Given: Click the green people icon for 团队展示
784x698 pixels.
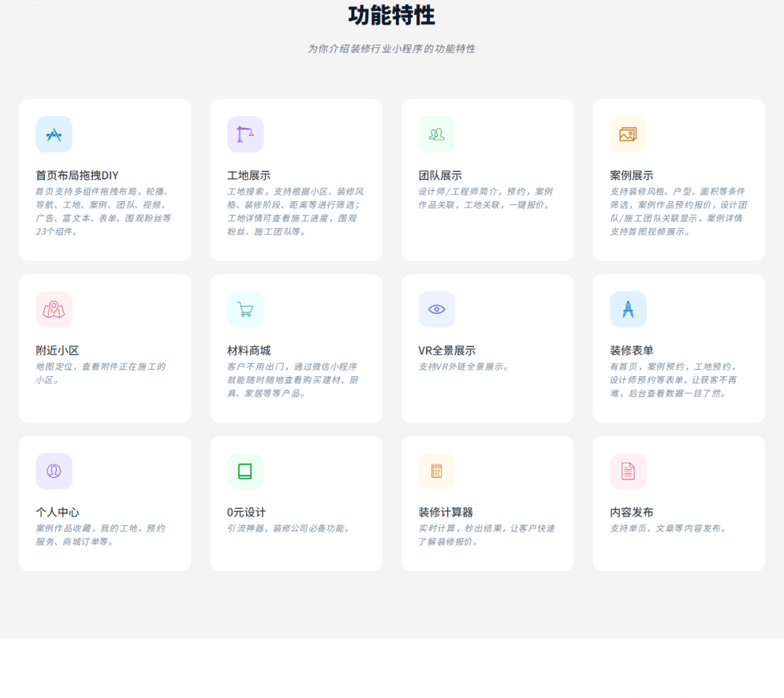Looking at the screenshot, I should 437,134.
